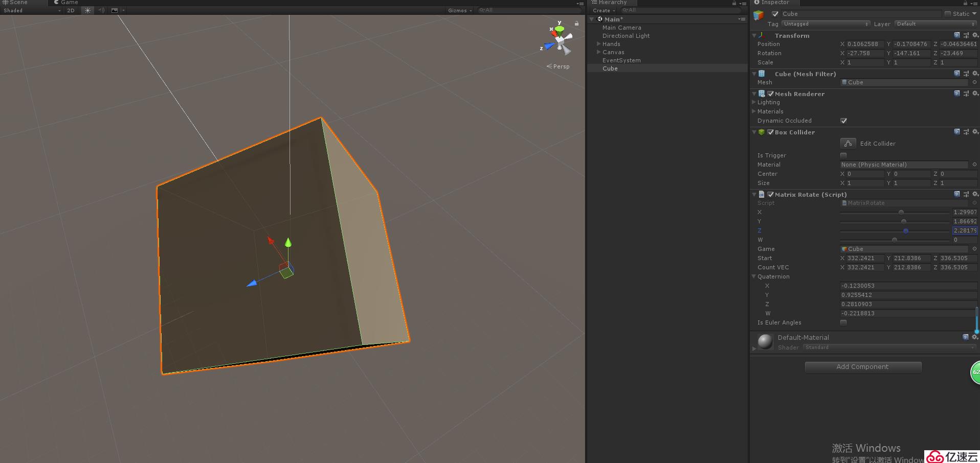
Task: Open Matrix Rotate script help icon
Action: coord(956,194)
